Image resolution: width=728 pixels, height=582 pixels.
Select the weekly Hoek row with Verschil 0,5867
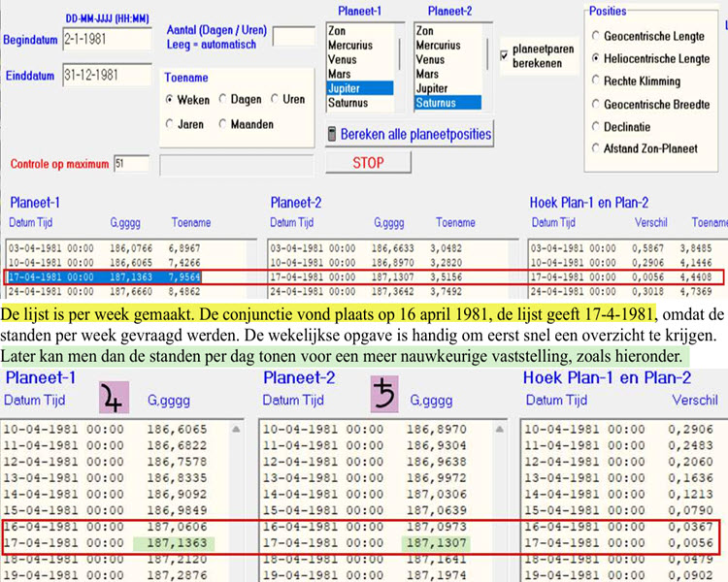coord(621,248)
